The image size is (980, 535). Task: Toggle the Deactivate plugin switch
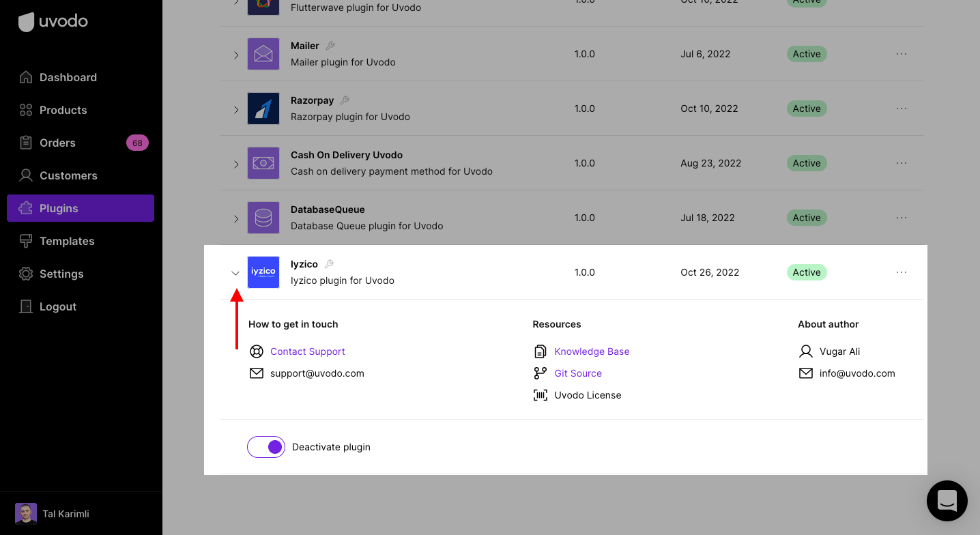[266, 447]
